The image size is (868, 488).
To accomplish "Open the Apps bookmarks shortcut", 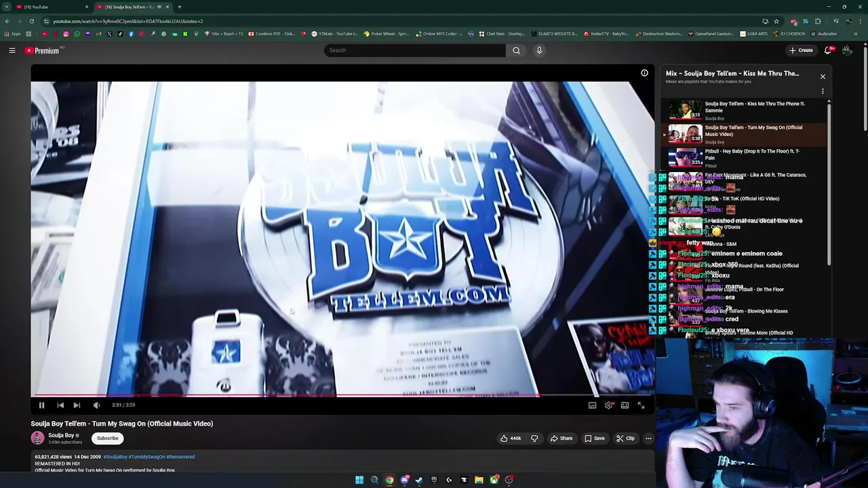I will click(13, 34).
